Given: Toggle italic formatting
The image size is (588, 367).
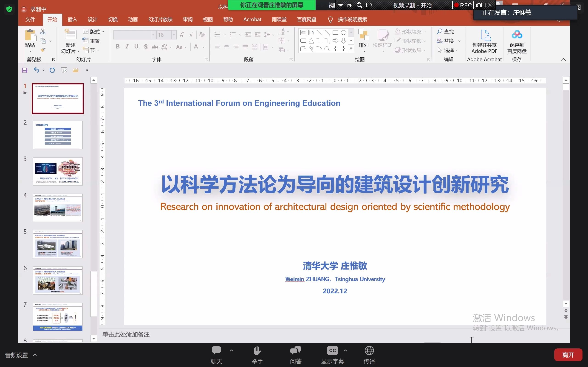Looking at the screenshot, I should pyautogui.click(x=127, y=46).
